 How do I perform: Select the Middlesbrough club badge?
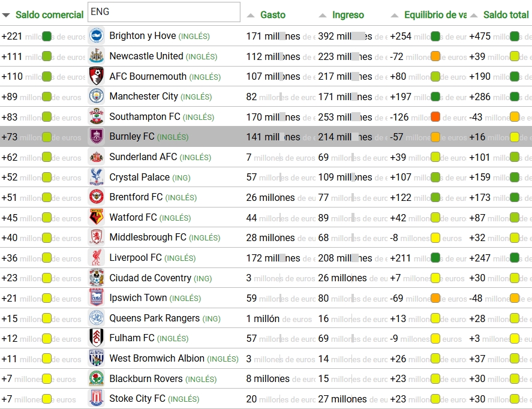pos(96,237)
